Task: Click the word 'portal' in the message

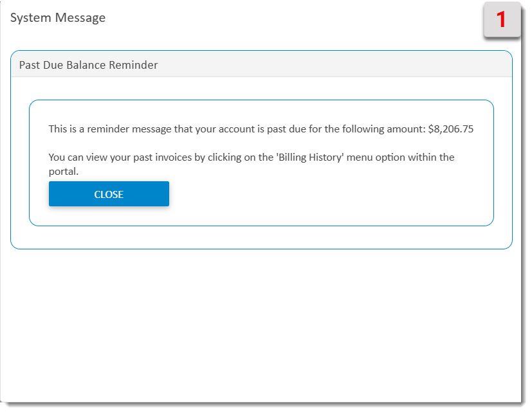Action: (64, 172)
